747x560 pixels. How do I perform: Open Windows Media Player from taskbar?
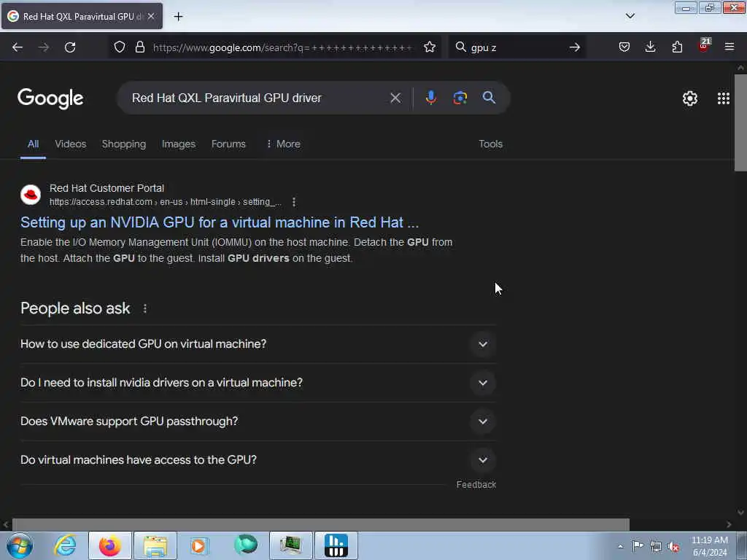click(199, 545)
